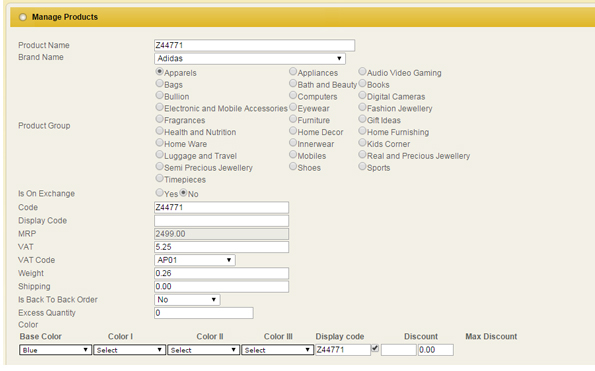
Task: Choose Real and Precious Jewellery radio
Action: [x=362, y=154]
